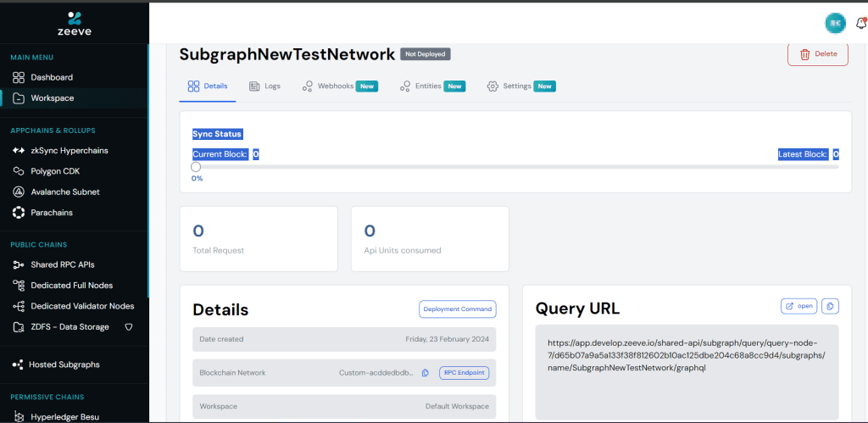Open Parachains
This screenshot has height=423, width=868.
52,213
